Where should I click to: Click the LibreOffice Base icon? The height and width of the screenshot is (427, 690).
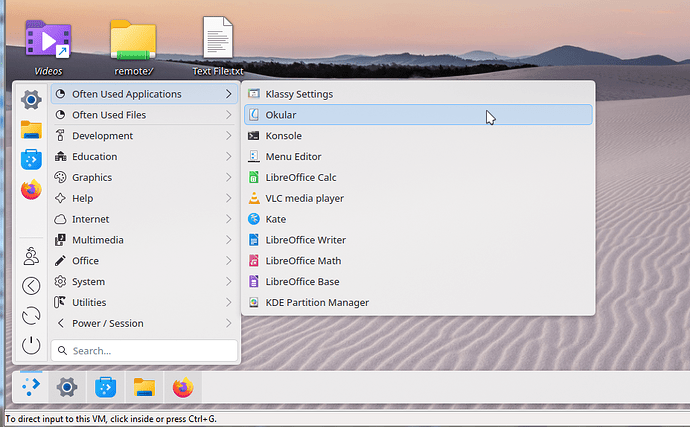pyautogui.click(x=254, y=281)
